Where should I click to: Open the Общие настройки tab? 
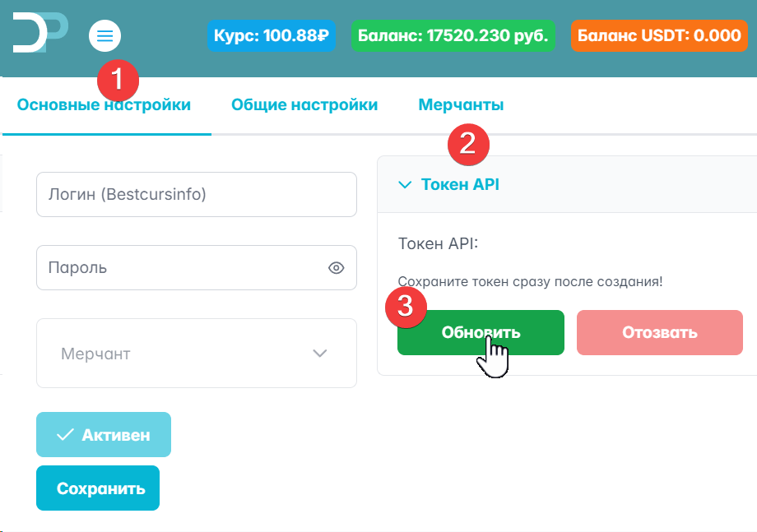click(304, 105)
